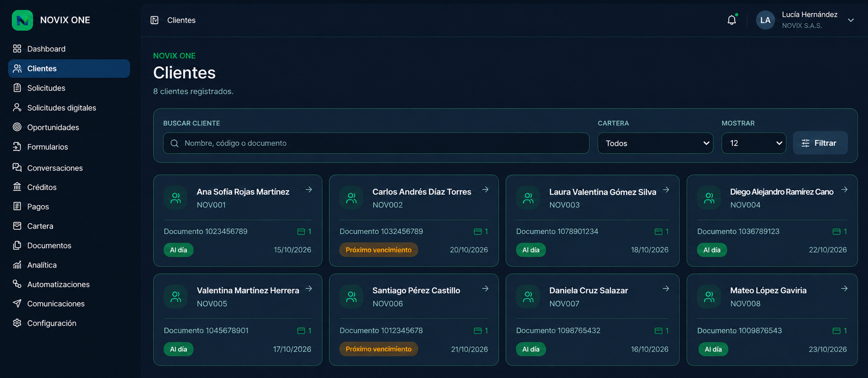Open the Mostrar 12 dropdown
The height and width of the screenshot is (378, 868).
coord(754,143)
